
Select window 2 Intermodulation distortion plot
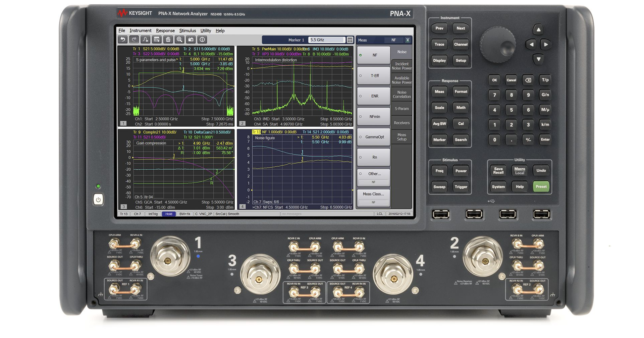(x=294, y=86)
